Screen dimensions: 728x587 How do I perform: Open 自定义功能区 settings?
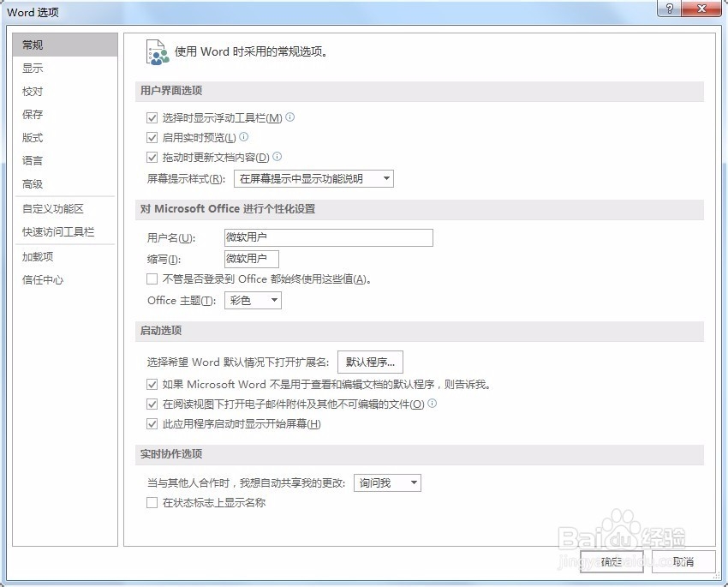tap(65, 209)
